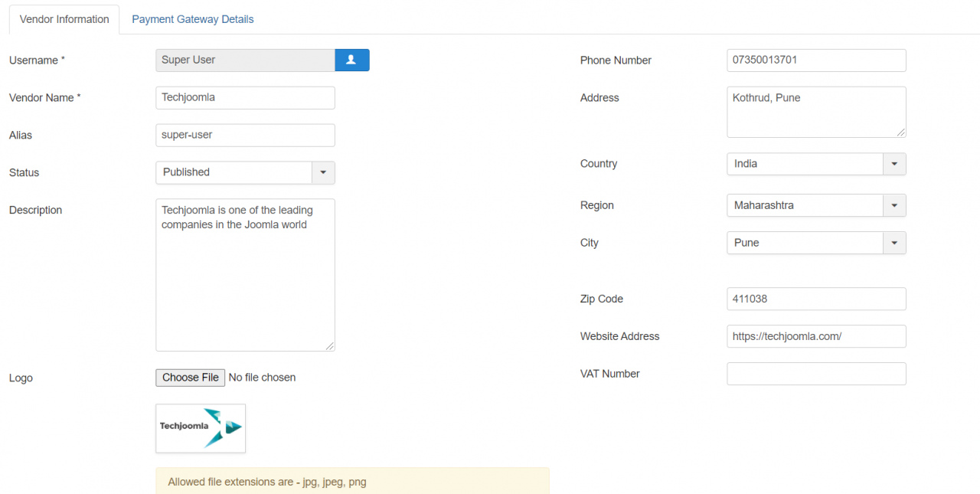
Task: Focus the Vendor Name input field
Action: point(245,97)
